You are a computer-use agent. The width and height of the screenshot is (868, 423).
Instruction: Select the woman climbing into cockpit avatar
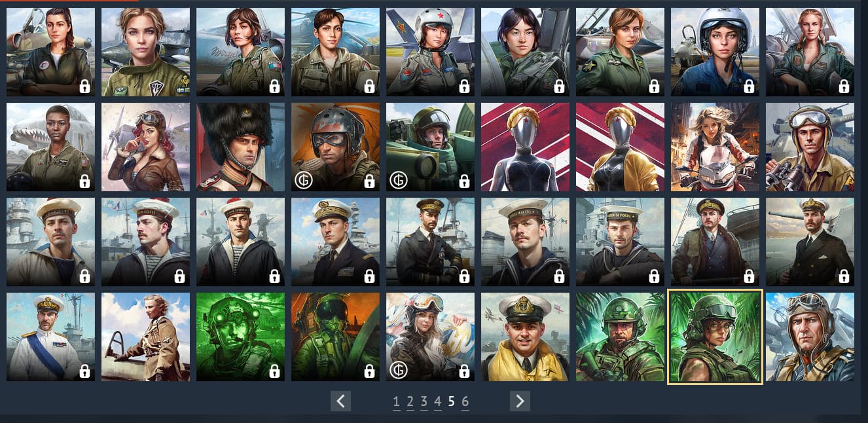coord(145,337)
